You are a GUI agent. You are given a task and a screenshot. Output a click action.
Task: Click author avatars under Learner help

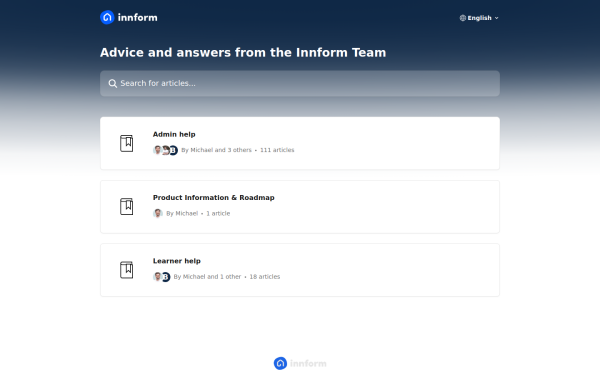161,277
